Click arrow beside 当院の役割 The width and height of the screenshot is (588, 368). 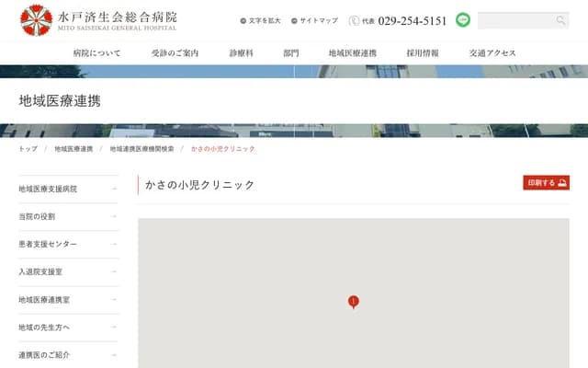click(114, 217)
